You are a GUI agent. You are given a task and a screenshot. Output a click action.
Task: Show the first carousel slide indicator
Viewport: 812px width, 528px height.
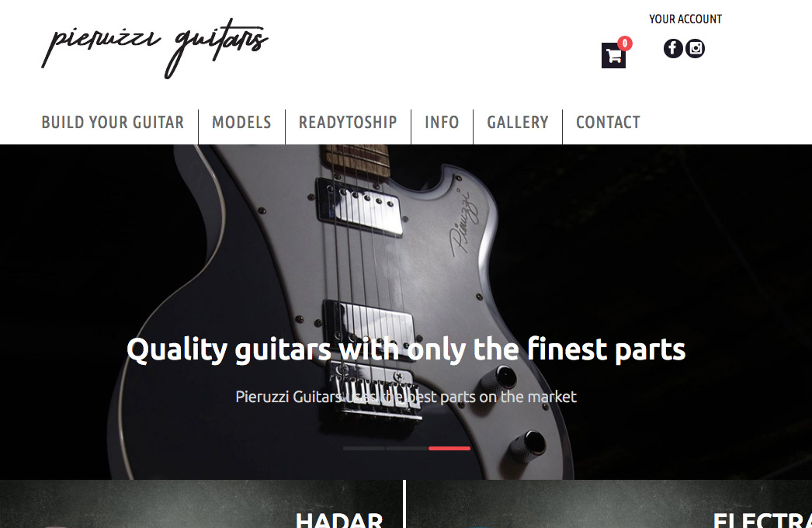point(364,448)
